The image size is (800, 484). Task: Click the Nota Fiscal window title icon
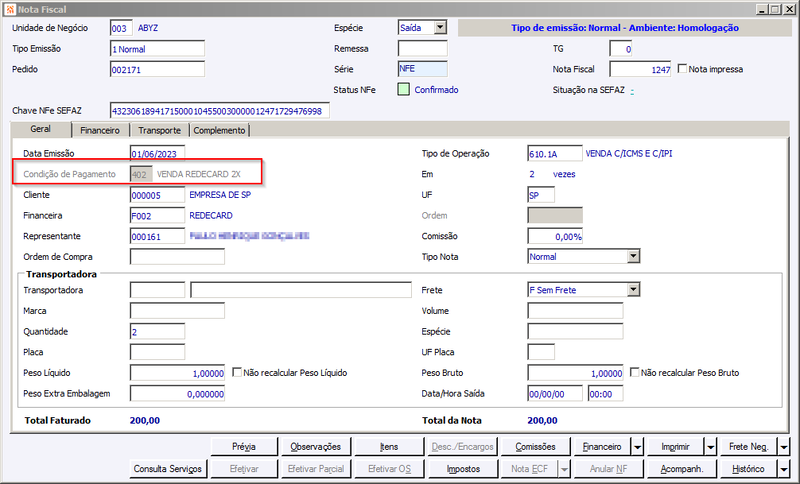[x=10, y=9]
